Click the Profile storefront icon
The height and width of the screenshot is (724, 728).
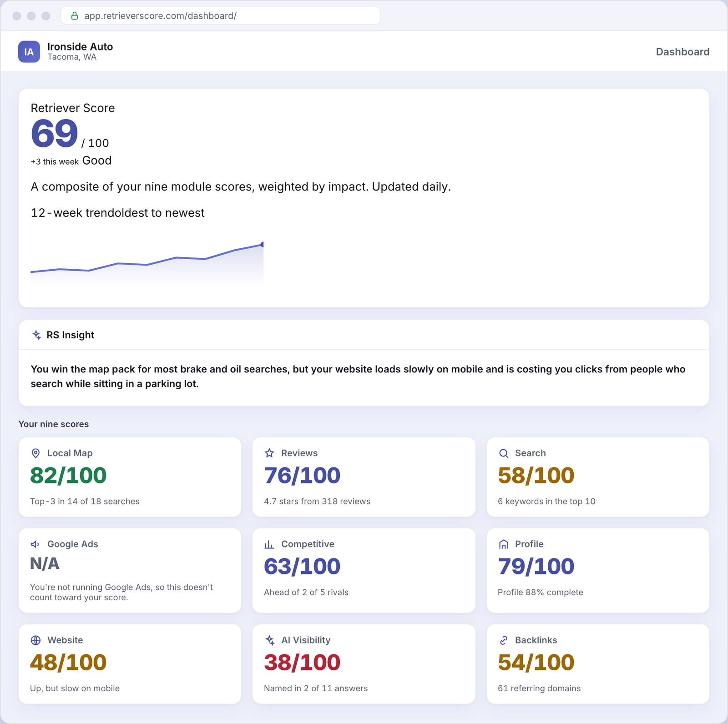(x=503, y=544)
